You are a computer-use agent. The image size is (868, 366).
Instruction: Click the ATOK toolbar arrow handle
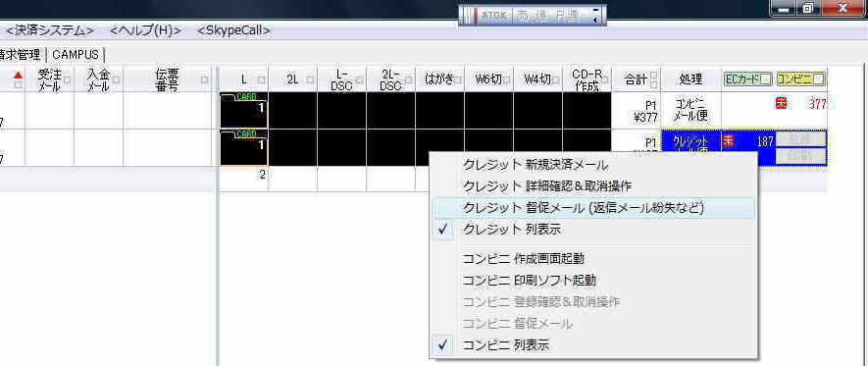[x=595, y=16]
